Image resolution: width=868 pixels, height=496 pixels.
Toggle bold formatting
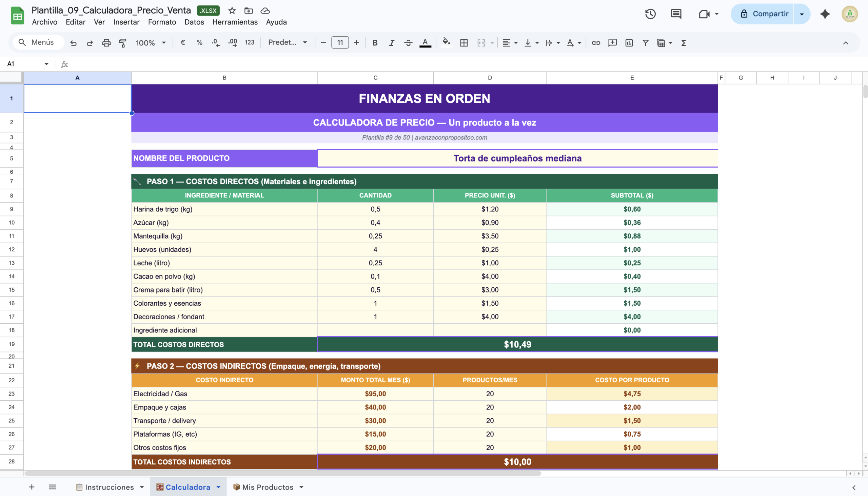click(x=375, y=43)
